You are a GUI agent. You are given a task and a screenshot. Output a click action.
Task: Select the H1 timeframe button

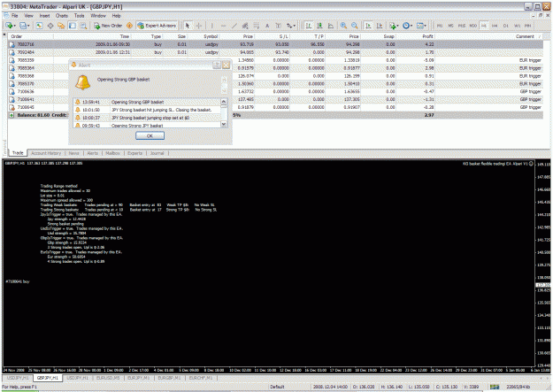(x=484, y=26)
